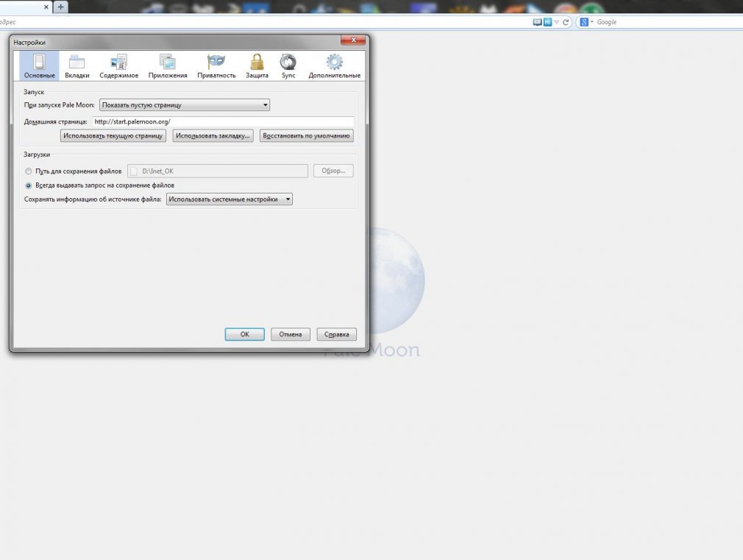
Task: Switch to the Вкладки settings tab
Action: [x=77, y=66]
